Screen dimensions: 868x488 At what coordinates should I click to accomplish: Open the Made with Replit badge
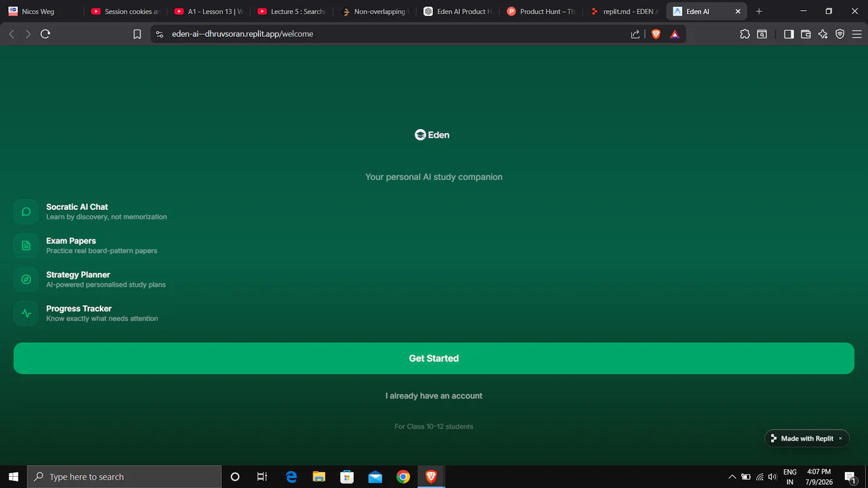click(806, 439)
